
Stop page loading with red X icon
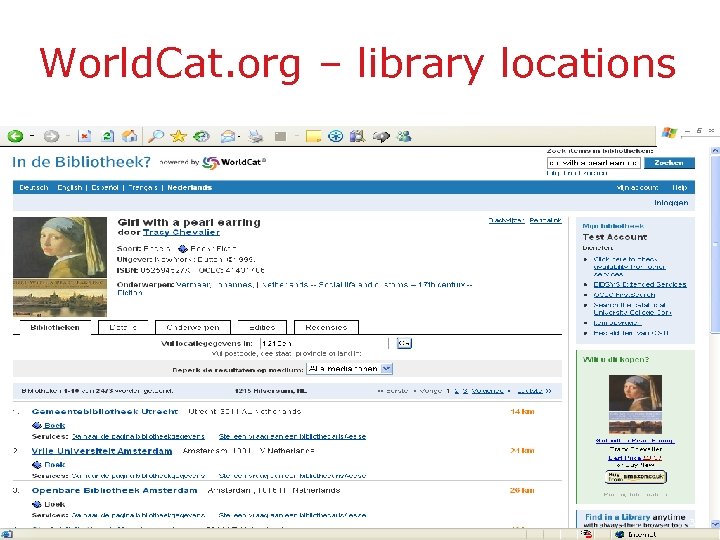(x=84, y=136)
